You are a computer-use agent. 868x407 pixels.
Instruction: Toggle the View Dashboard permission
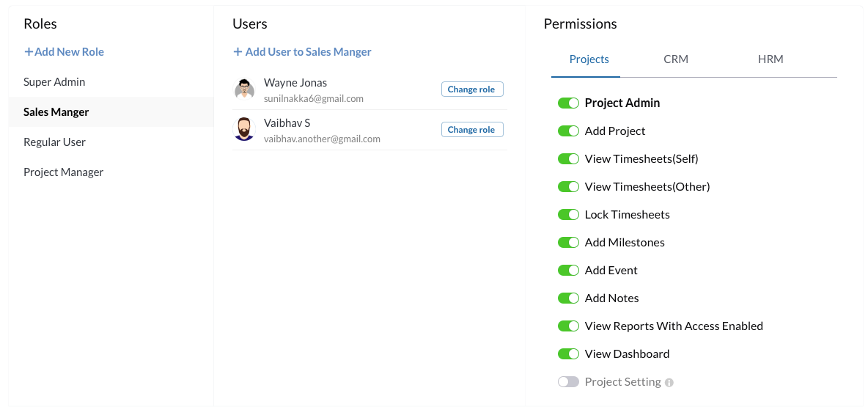568,354
